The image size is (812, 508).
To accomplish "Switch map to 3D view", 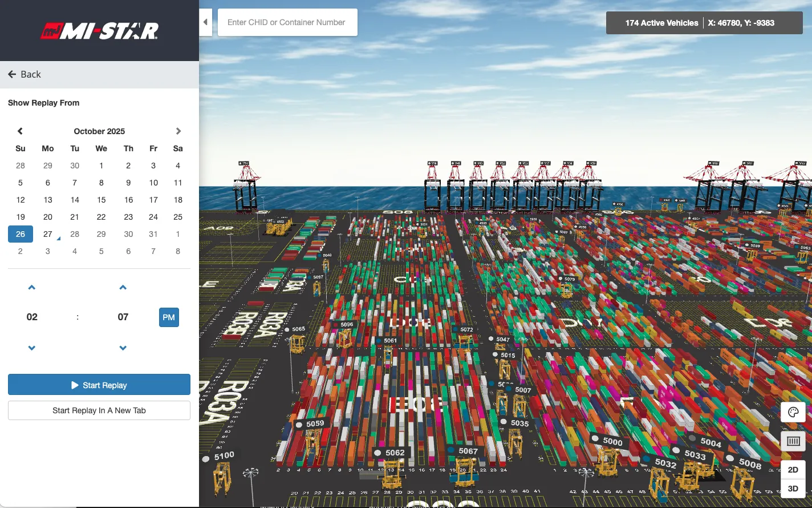I will (793, 489).
